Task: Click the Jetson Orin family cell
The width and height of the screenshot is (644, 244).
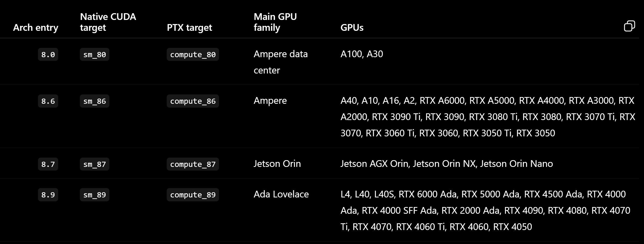Action: tap(277, 164)
